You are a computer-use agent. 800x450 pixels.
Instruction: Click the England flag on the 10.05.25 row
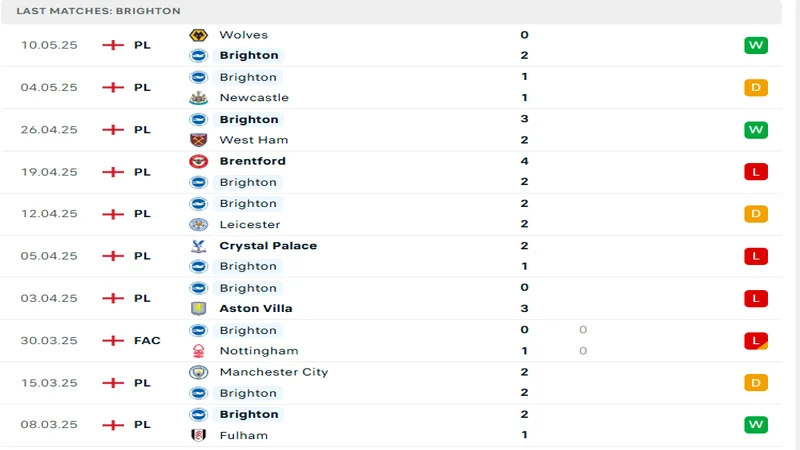[x=114, y=45]
